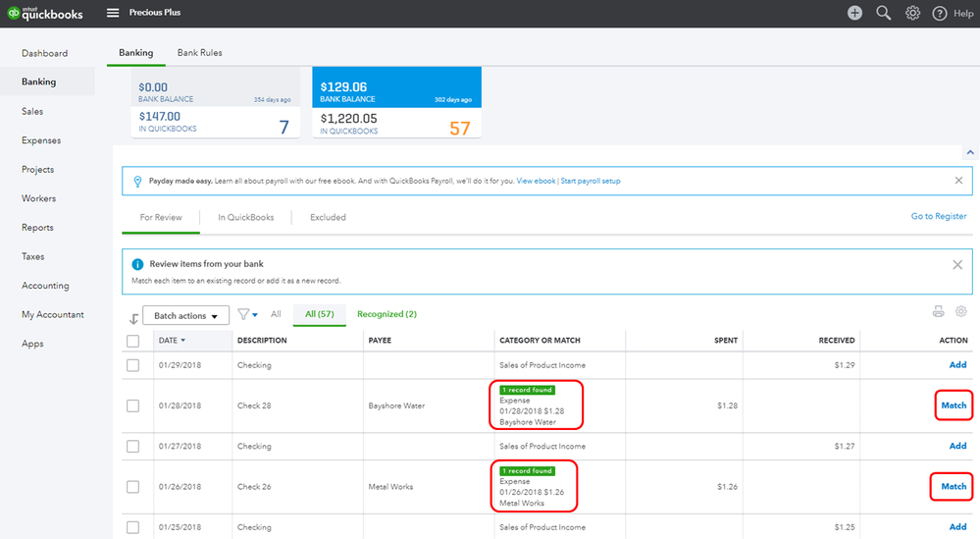Click Add for the 01/27/2018 row
980x539 pixels.
click(x=957, y=446)
